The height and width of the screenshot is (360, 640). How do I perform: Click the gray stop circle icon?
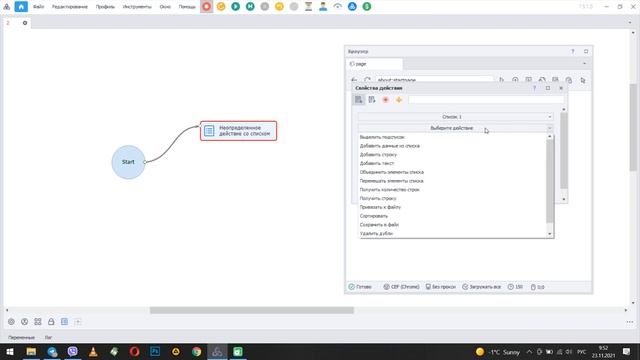tap(264, 7)
